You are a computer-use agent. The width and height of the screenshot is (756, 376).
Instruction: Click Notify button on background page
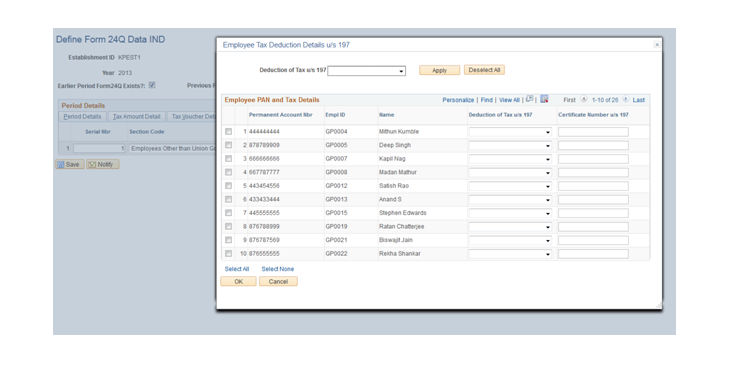[103, 164]
